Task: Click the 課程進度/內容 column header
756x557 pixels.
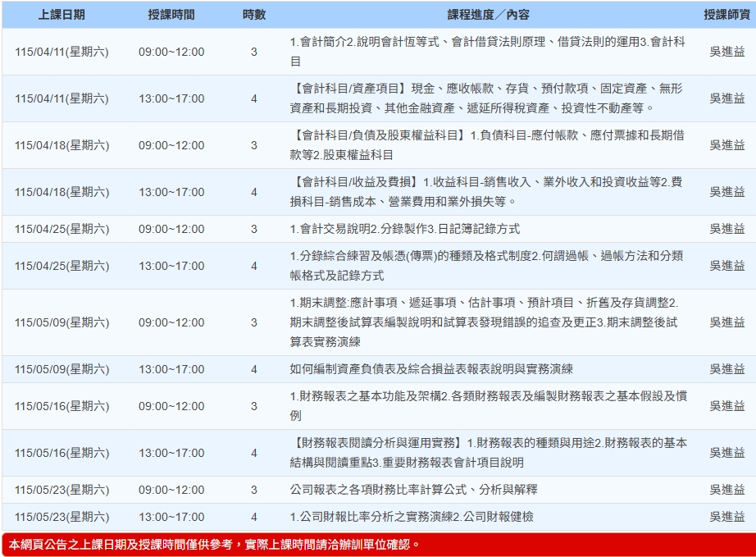Action: [488, 15]
